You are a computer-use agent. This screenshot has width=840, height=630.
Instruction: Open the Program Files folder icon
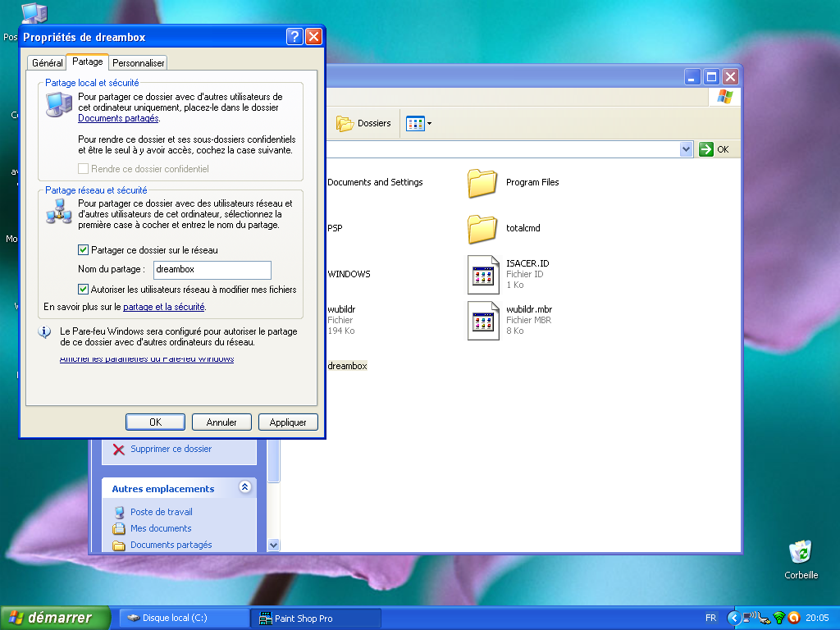482,183
